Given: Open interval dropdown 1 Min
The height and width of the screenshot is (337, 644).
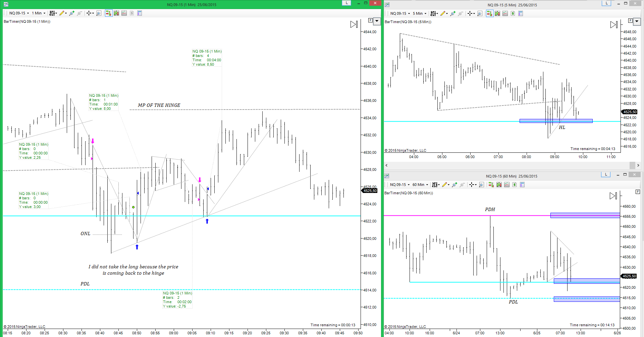Looking at the screenshot, I should [x=39, y=13].
